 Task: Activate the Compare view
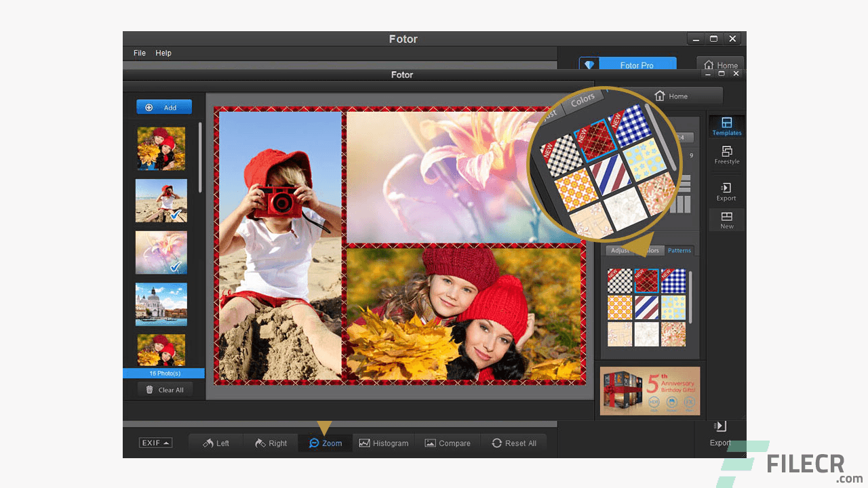(x=448, y=443)
